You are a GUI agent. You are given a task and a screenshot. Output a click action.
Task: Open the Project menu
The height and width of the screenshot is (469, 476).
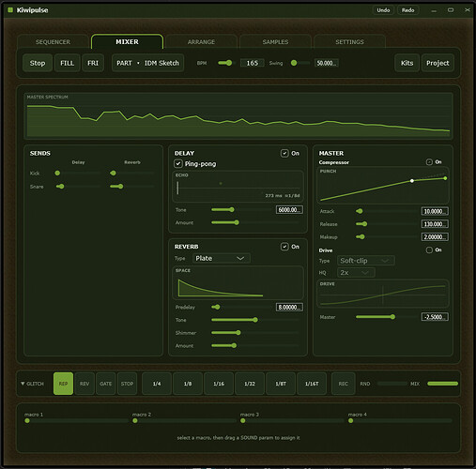click(438, 63)
